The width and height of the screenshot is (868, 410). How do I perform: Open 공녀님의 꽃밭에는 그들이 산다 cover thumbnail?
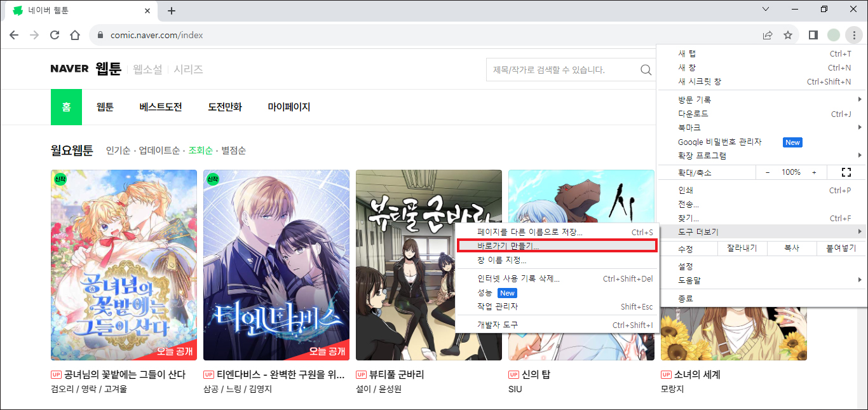coord(124,265)
